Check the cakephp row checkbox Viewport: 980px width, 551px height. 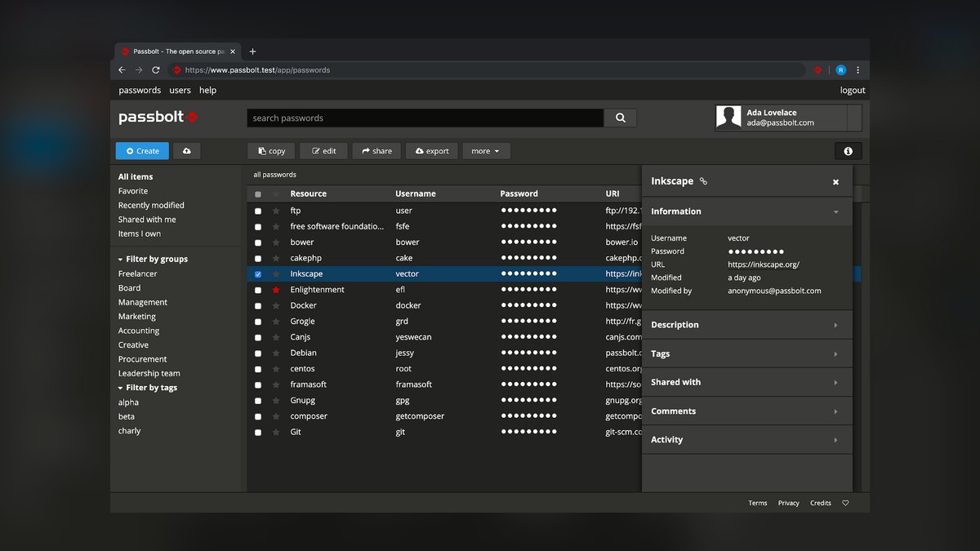coord(258,258)
